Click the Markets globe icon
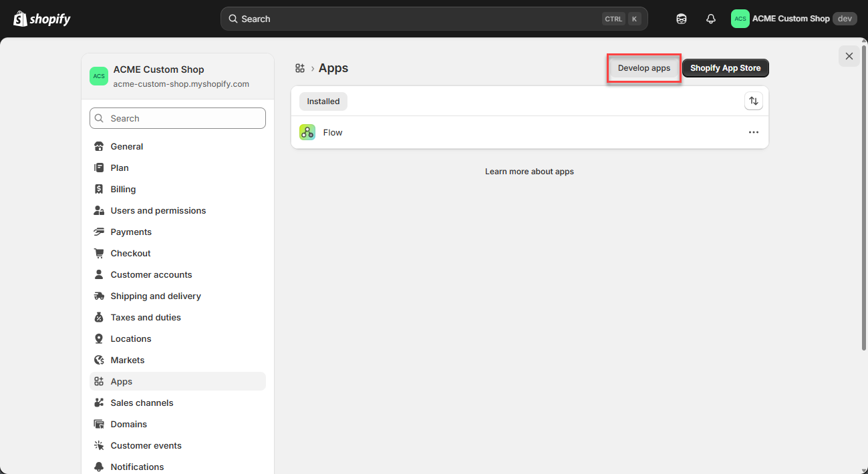Screen dimensions: 868x474 coord(99,360)
